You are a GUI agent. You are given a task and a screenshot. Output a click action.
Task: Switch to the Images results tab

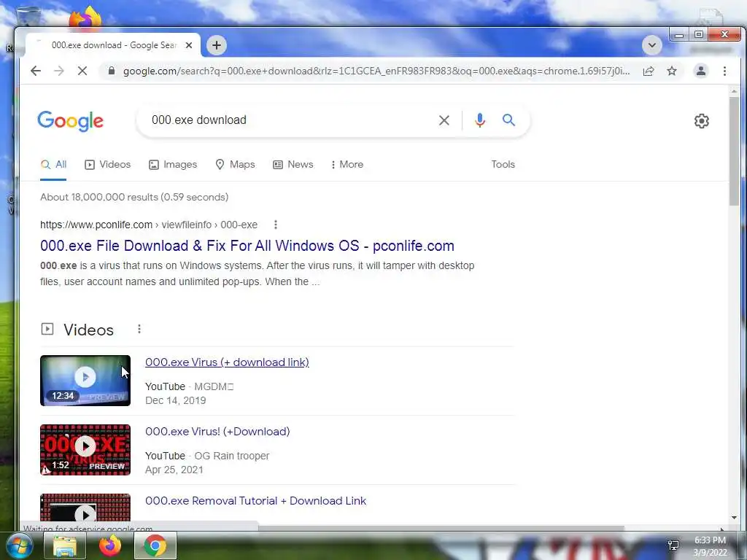[x=172, y=164]
